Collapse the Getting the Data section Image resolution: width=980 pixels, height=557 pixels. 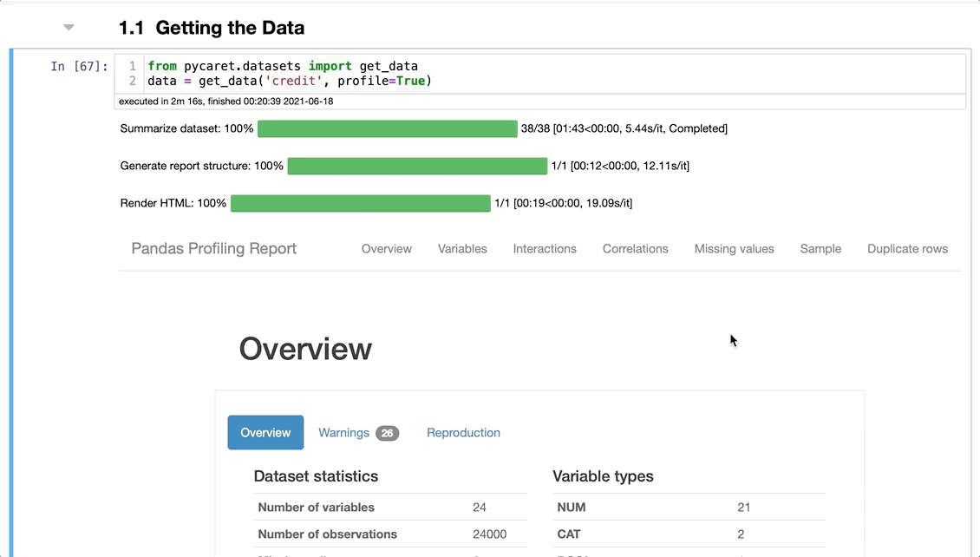[69, 28]
